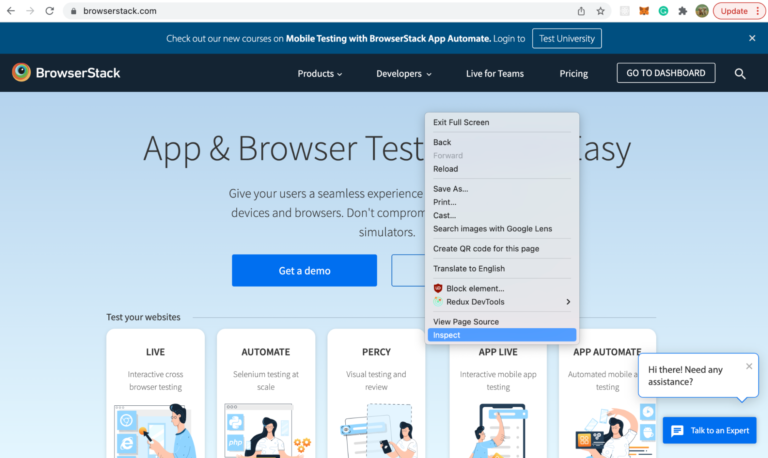Click the GO TO DASHBOARD button

point(666,73)
